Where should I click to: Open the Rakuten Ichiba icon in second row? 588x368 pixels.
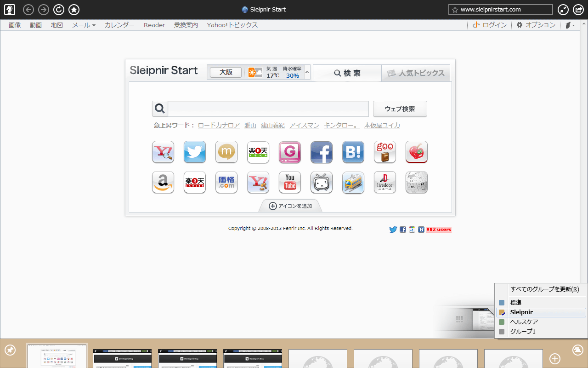[195, 182]
